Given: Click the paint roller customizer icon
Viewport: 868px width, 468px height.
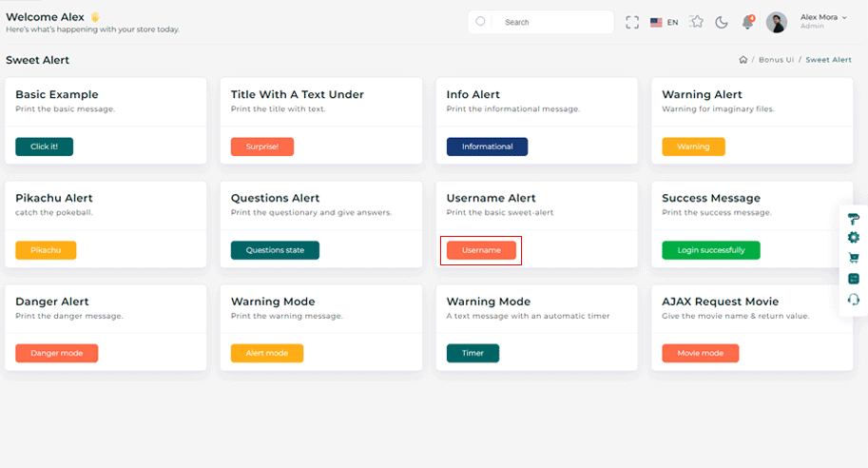Looking at the screenshot, I should tap(853, 219).
